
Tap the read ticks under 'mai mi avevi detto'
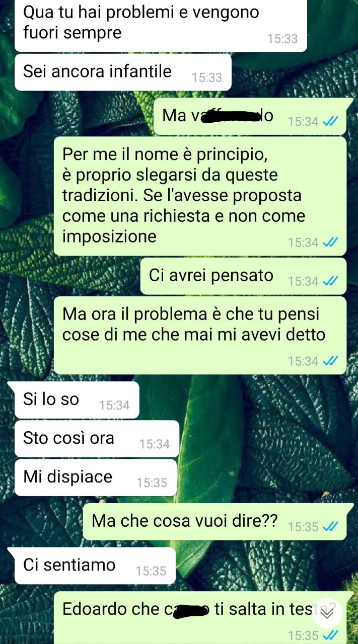(330, 361)
